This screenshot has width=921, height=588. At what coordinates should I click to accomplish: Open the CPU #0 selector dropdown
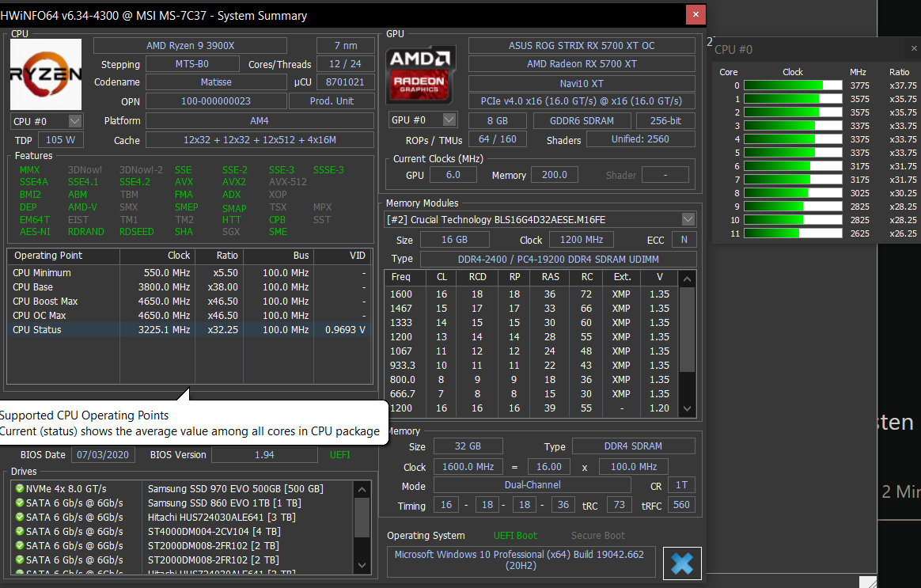(75, 121)
